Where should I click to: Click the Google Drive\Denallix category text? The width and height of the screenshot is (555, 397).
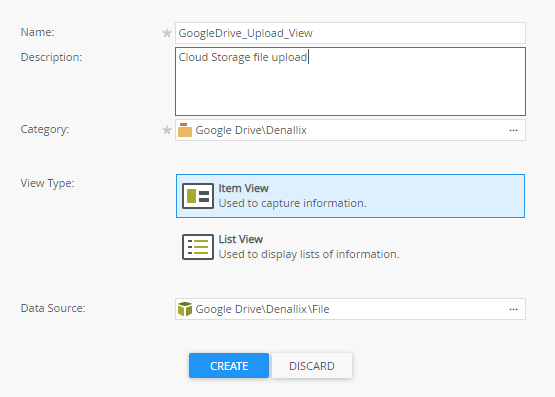[x=251, y=130]
